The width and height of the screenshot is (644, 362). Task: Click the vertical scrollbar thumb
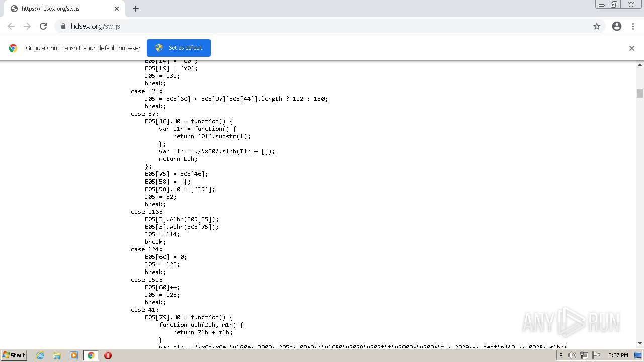(640, 94)
